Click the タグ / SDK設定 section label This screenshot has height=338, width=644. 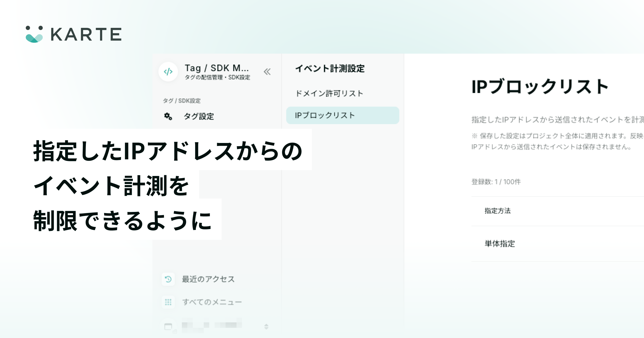[x=182, y=101]
